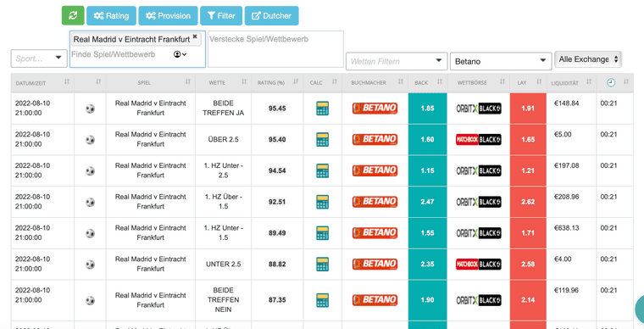Click back odds 1.85 cell

pyautogui.click(x=428, y=109)
